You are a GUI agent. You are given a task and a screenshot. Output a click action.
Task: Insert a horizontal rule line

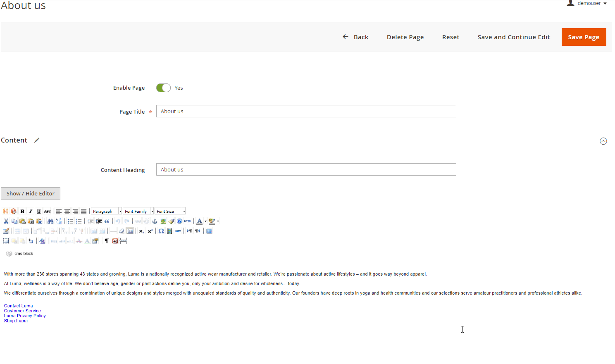point(113,231)
